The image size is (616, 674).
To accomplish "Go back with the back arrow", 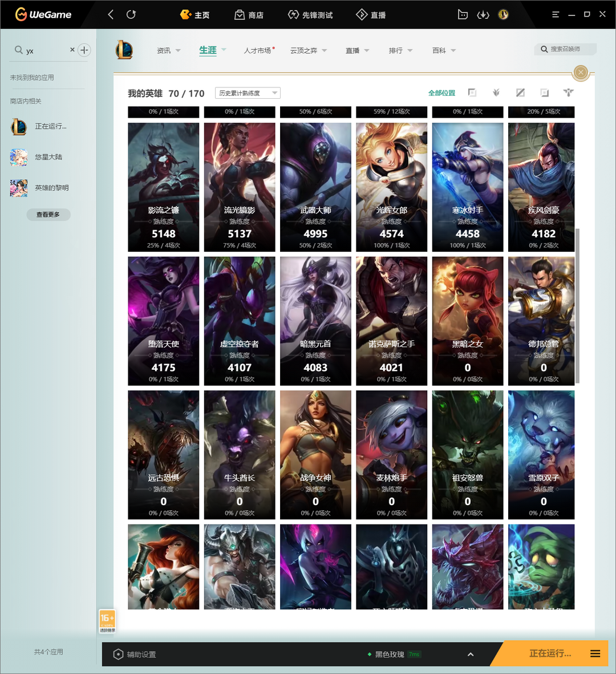I will tap(111, 15).
